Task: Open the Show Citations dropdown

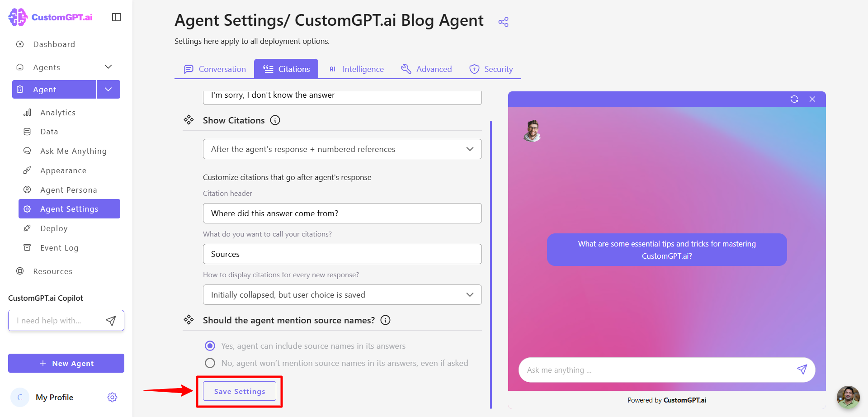Action: pyautogui.click(x=342, y=149)
